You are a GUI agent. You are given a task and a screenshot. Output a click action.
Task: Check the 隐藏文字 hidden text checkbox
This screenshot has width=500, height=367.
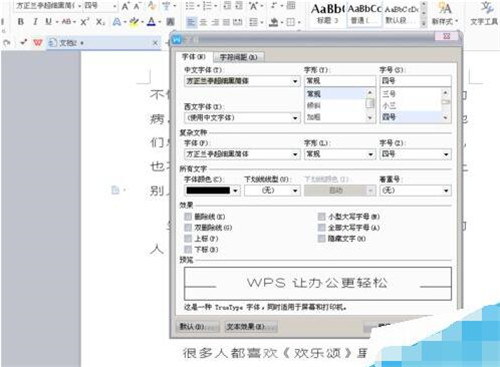(321, 238)
